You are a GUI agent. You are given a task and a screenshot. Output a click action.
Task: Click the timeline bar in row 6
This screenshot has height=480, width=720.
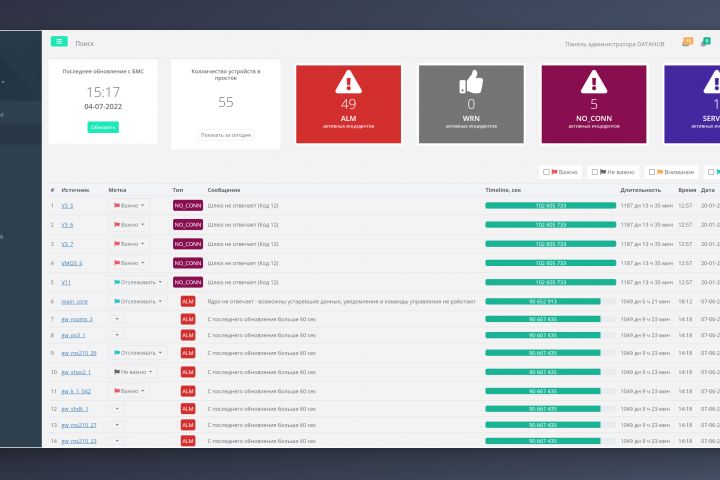(x=543, y=301)
